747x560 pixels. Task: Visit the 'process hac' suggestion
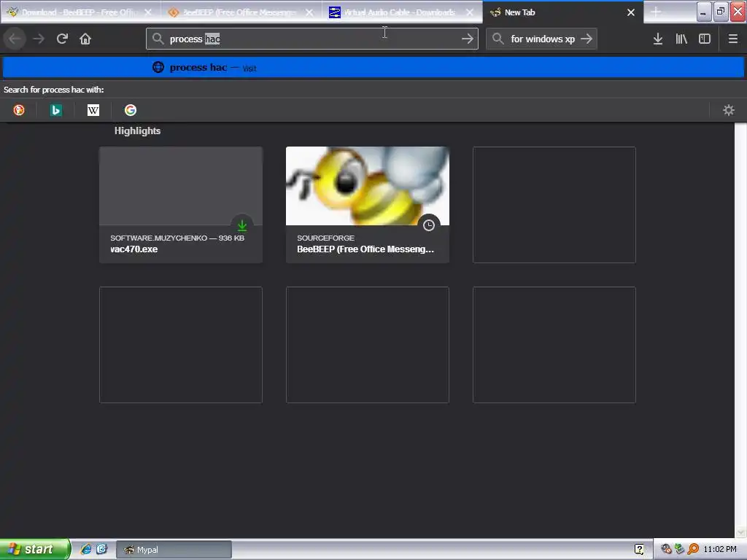(373, 67)
